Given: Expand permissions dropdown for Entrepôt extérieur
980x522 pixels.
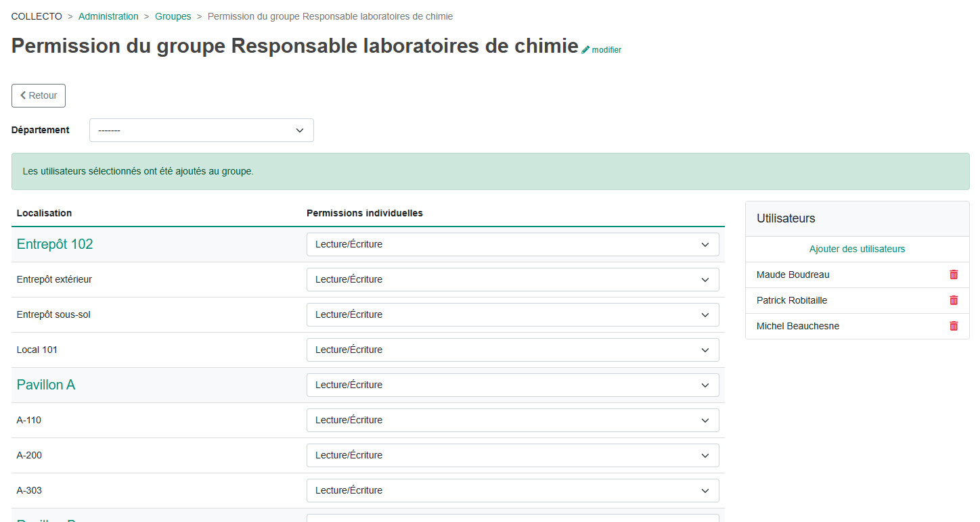Looking at the screenshot, I should tap(512, 280).
